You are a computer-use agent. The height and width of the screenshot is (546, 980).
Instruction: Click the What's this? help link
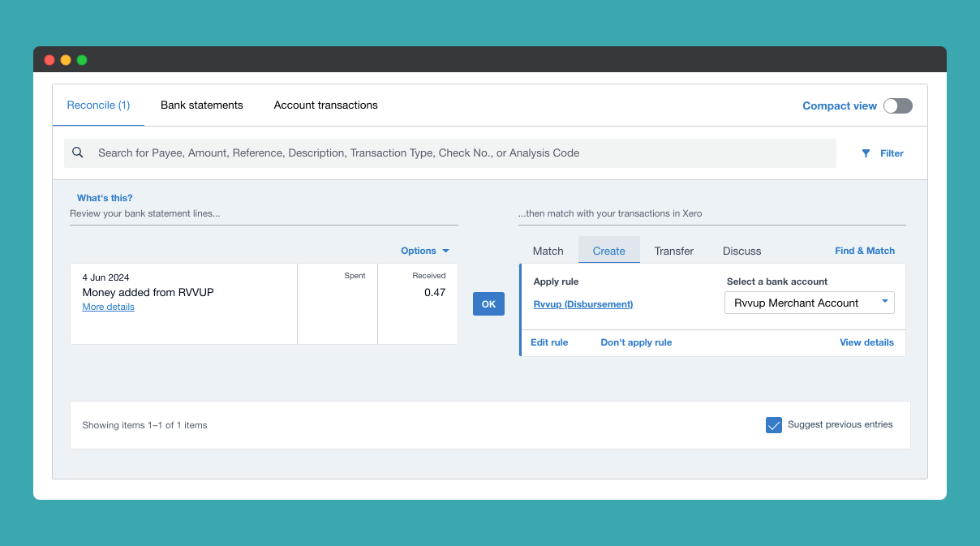(105, 198)
